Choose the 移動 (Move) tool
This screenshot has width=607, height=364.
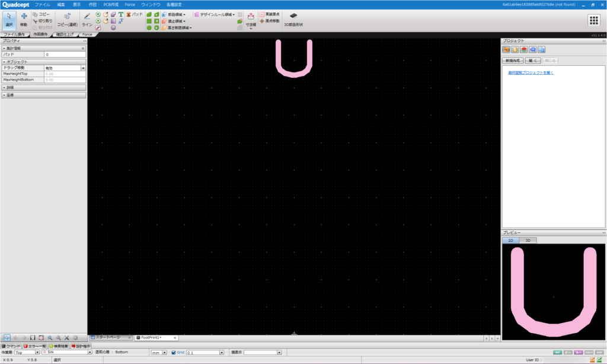[x=24, y=20]
